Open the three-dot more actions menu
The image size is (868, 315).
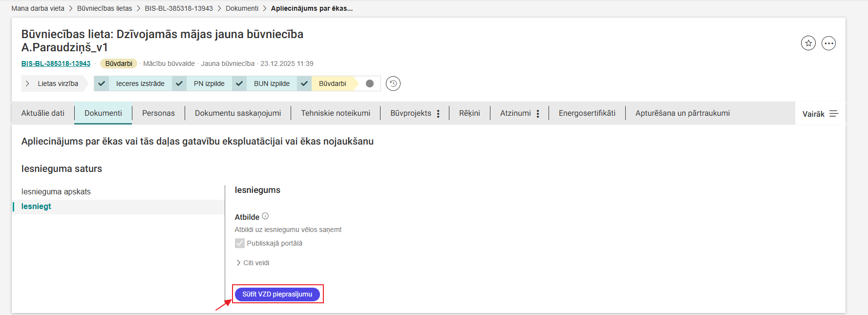pos(828,43)
